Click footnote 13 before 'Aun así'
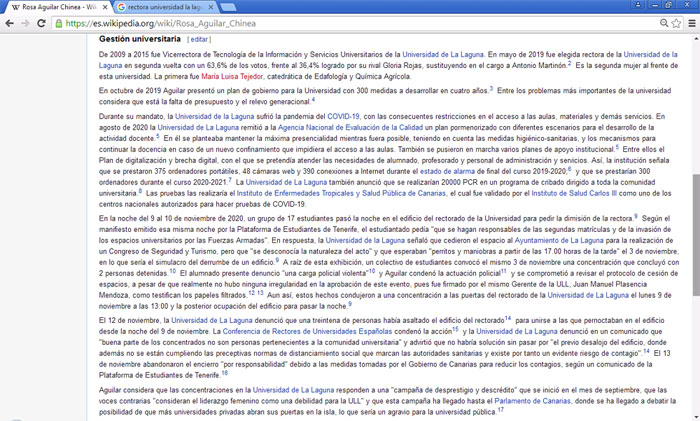Viewport: 700px width, 421px height. click(260, 293)
